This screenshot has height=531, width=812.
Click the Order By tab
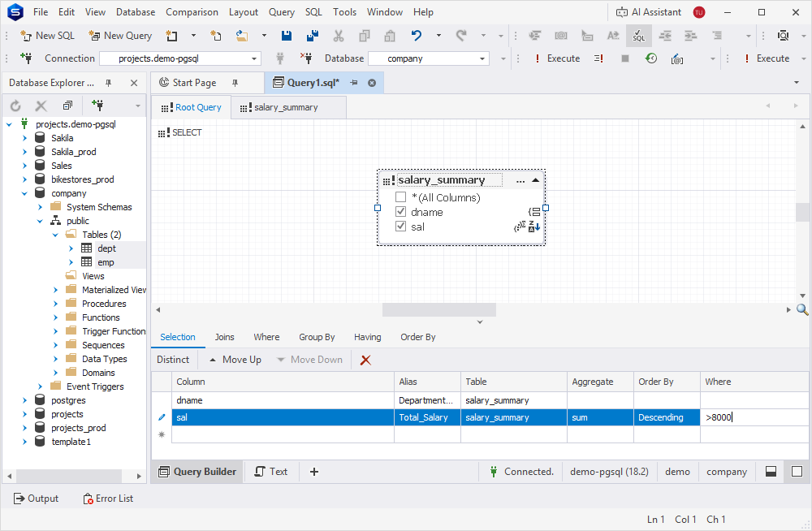[418, 337]
